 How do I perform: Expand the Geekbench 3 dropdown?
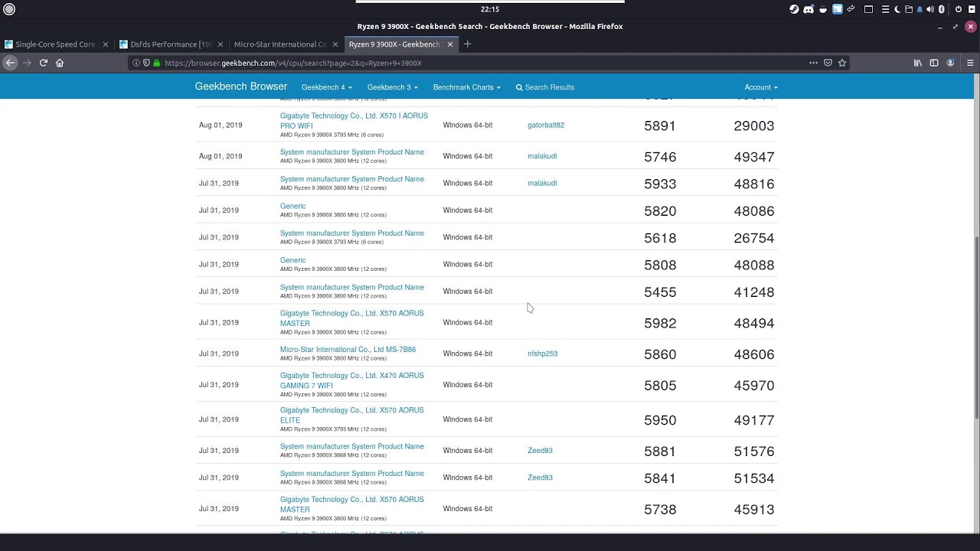point(392,87)
